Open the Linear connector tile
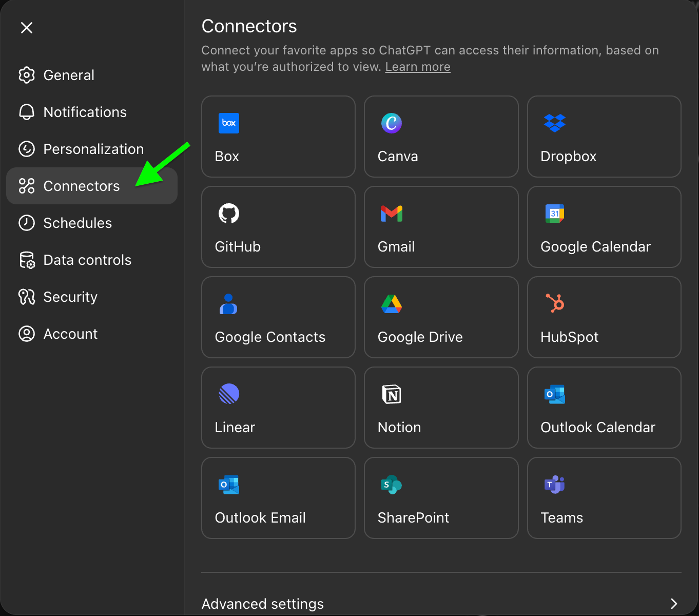This screenshot has width=699, height=616. [278, 408]
